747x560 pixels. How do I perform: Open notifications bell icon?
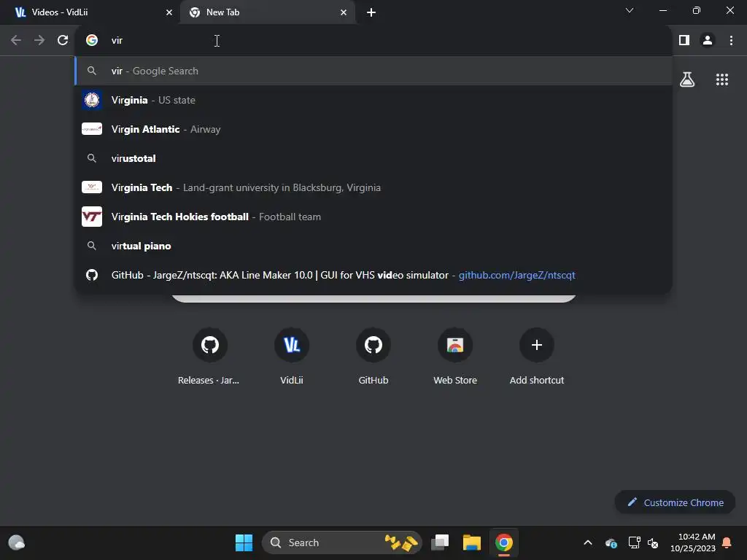click(x=727, y=542)
